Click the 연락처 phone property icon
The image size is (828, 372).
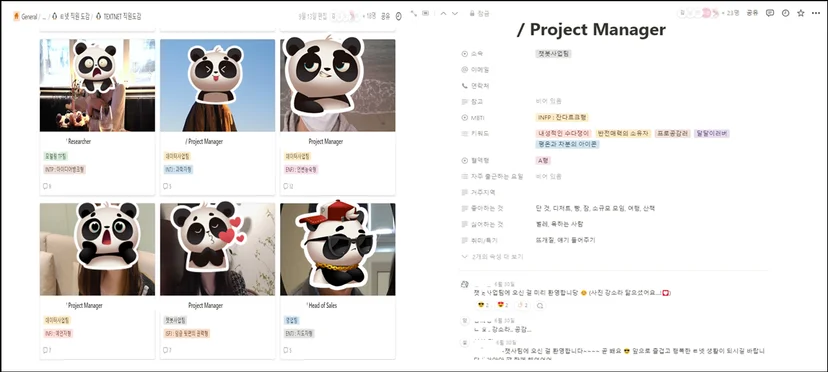465,86
